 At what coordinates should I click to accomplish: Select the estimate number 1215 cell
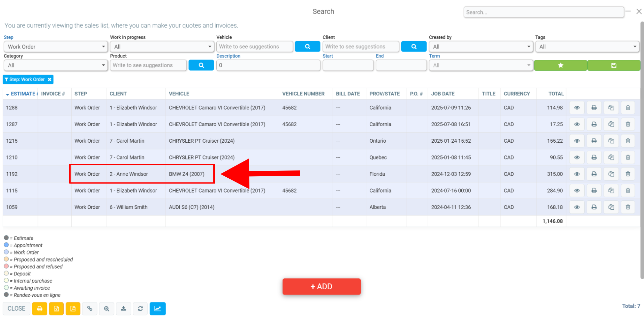point(20,141)
